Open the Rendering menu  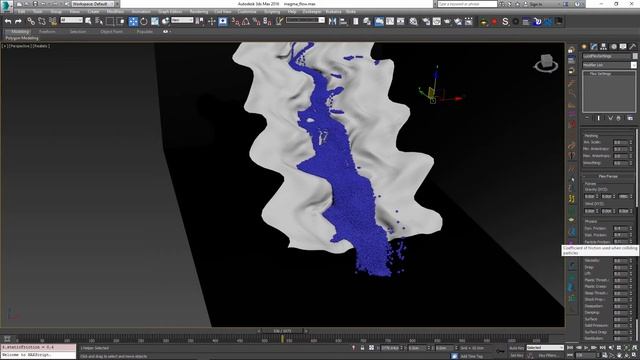[x=199, y=12]
